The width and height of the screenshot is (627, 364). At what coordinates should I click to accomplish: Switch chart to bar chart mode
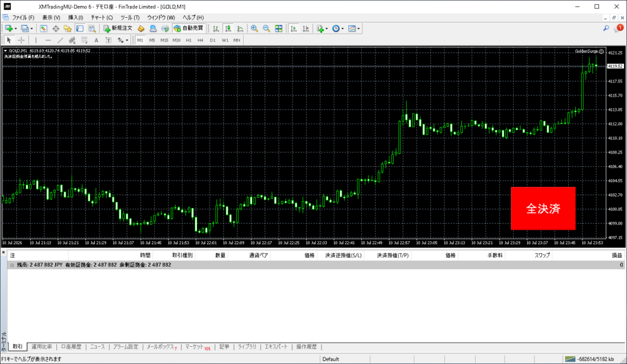[x=216, y=28]
